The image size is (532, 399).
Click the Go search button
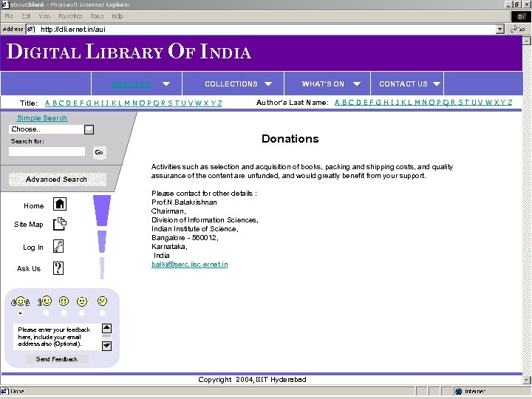(99, 152)
